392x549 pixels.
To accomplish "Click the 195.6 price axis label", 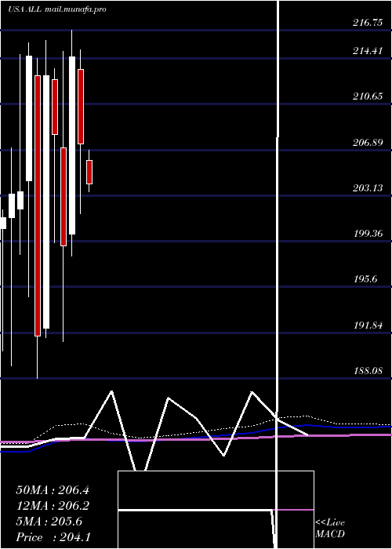I will click(x=365, y=279).
